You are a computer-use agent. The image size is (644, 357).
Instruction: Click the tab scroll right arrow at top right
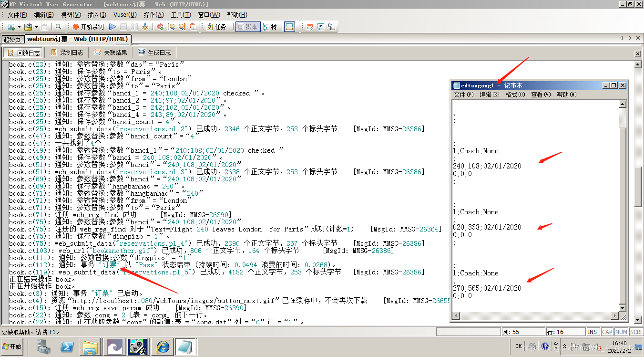pos(630,38)
